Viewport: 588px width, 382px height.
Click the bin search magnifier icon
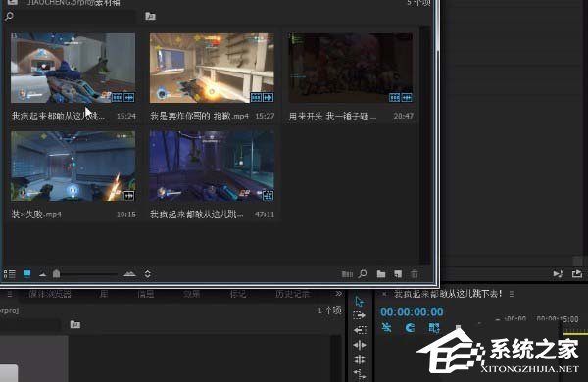click(10, 16)
